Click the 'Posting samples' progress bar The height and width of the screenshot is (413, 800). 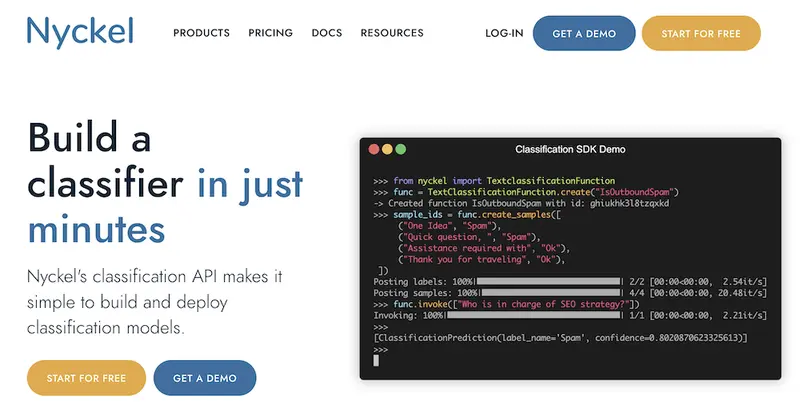pyautogui.click(x=551, y=293)
